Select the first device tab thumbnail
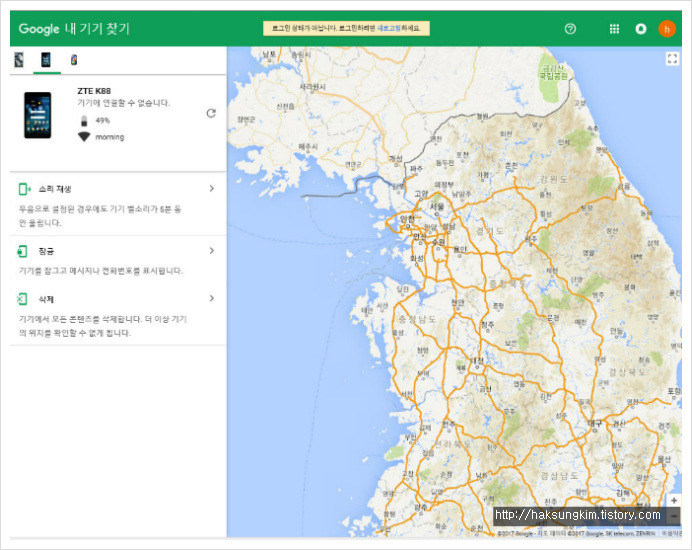This screenshot has width=692, height=550. pos(19,60)
